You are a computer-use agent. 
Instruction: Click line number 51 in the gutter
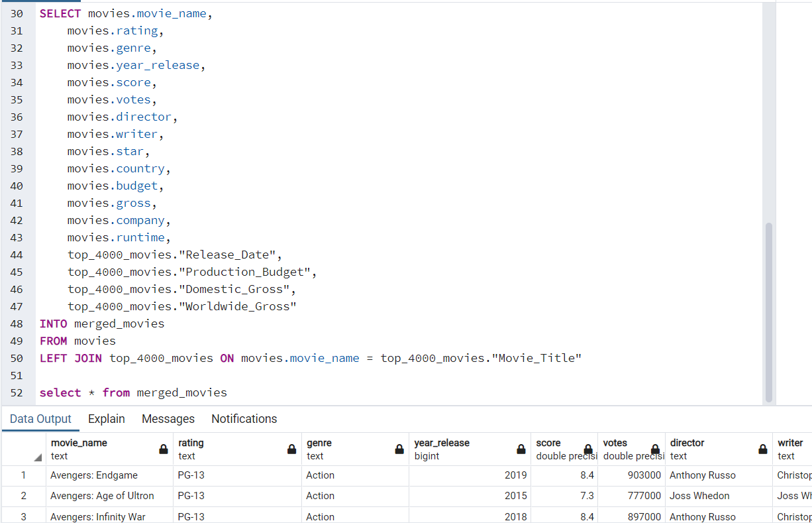[x=17, y=375]
